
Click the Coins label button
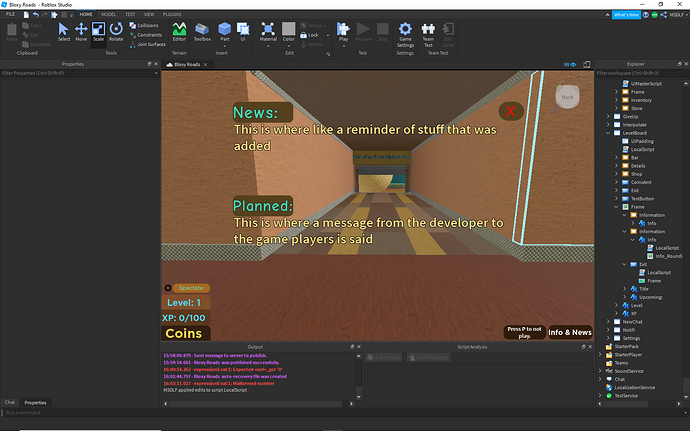185,333
